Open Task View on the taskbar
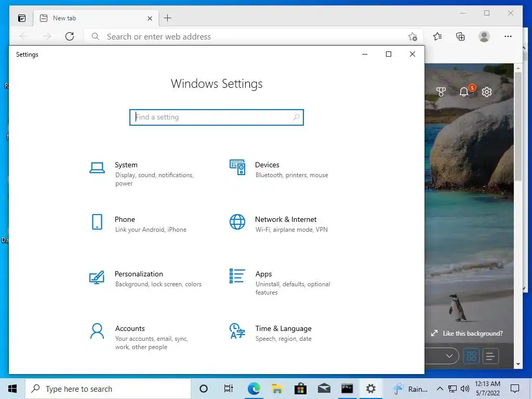Image resolution: width=532 pixels, height=399 pixels. (x=229, y=389)
